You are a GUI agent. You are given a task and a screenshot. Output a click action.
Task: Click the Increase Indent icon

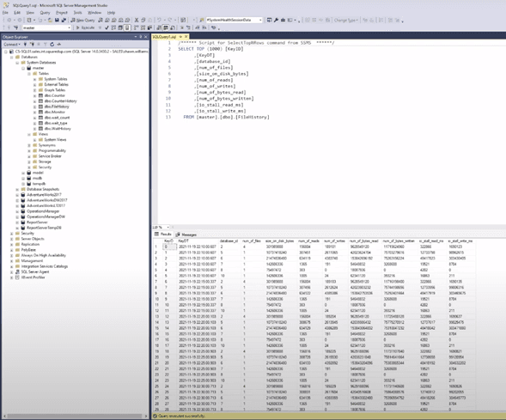point(204,27)
